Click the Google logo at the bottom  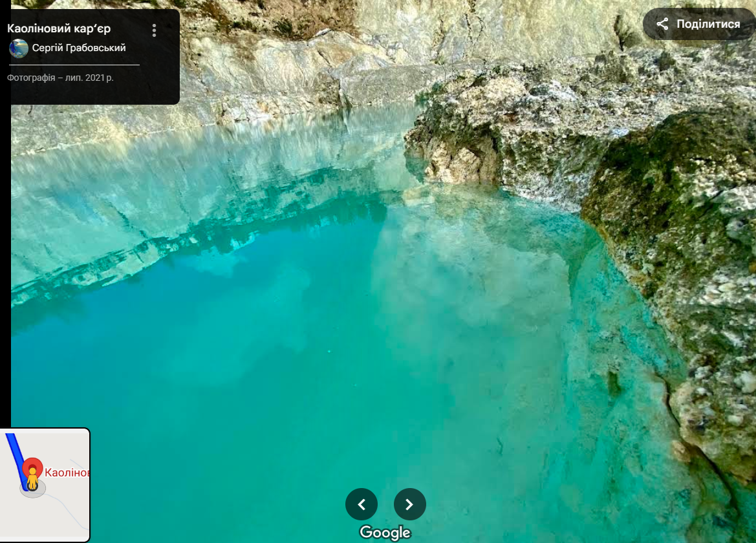385,533
